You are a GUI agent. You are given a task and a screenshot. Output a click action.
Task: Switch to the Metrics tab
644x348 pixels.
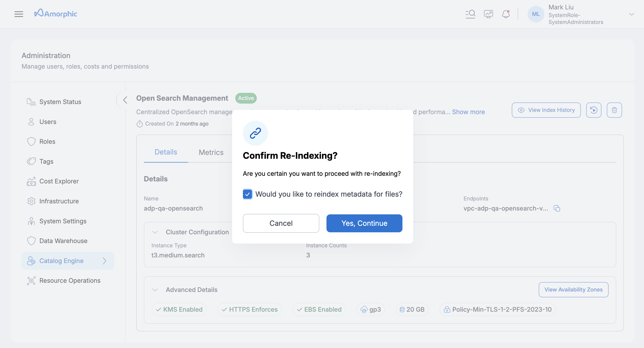[x=211, y=152]
